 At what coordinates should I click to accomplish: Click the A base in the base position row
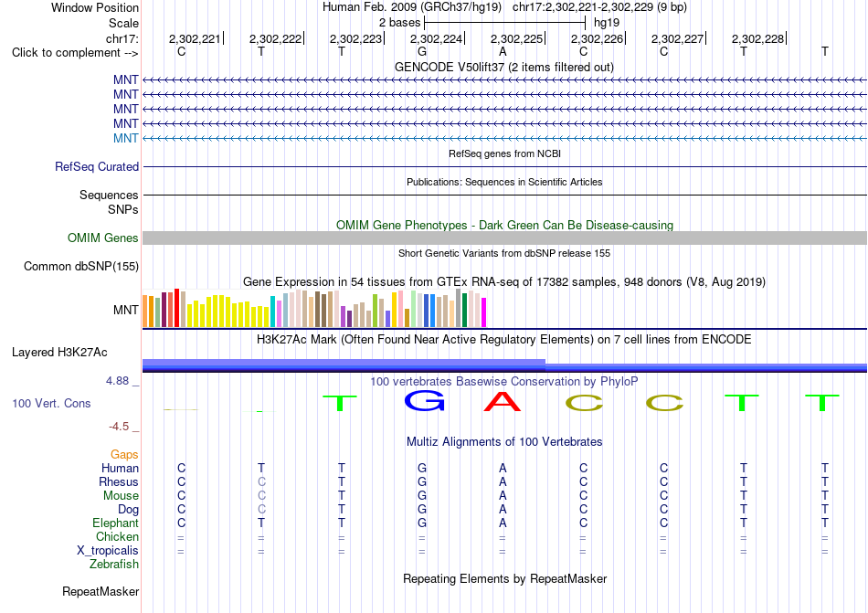[x=503, y=51]
